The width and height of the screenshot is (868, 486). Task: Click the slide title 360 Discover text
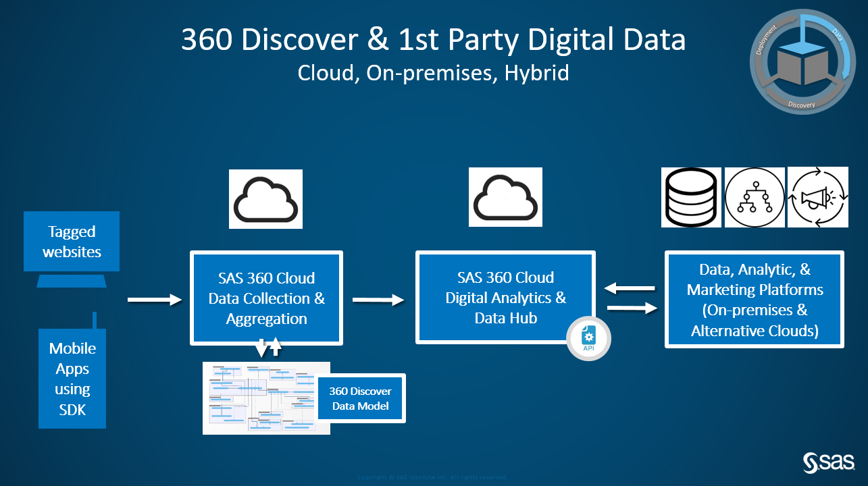click(433, 40)
